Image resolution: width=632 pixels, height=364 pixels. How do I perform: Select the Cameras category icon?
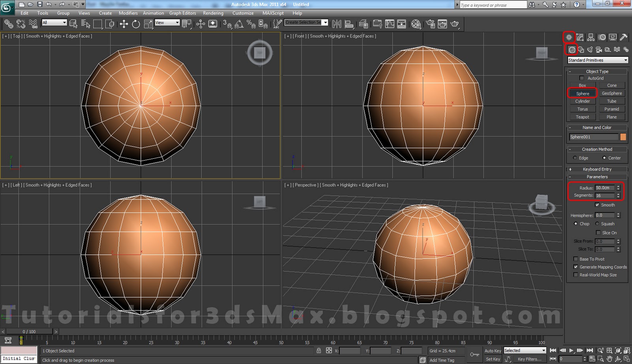tap(599, 50)
